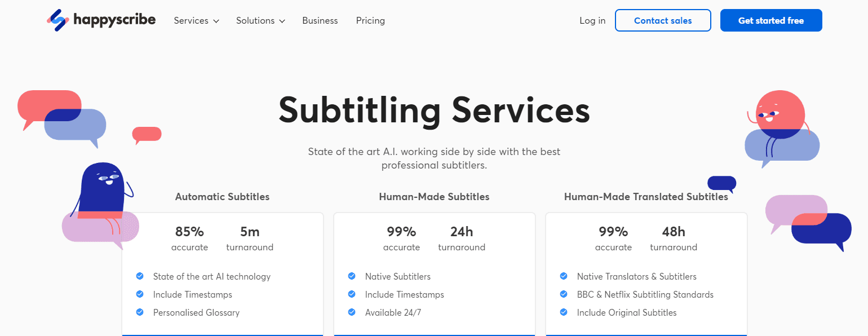Select the Human-Made Translated Subtitles heading
Screen dimensions: 868x336
tap(646, 197)
